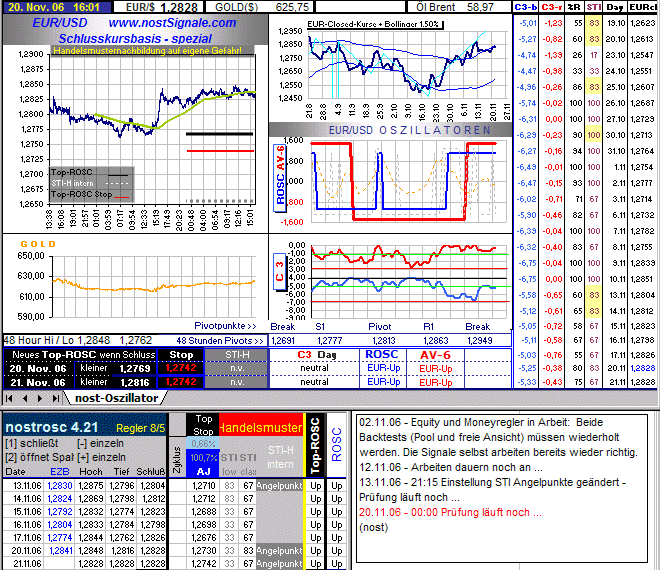This screenshot has height=570, width=660.
Task: Click the GOLD price chart
Action: coord(154,286)
